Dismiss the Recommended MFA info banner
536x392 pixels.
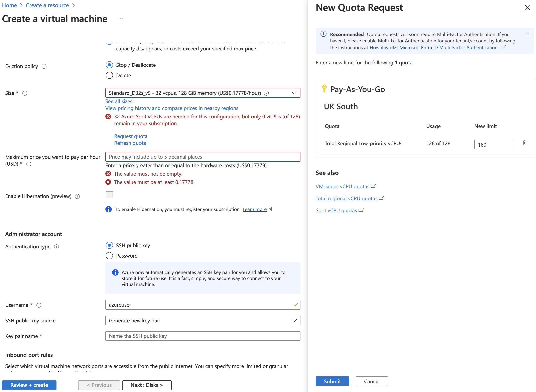(x=527, y=34)
